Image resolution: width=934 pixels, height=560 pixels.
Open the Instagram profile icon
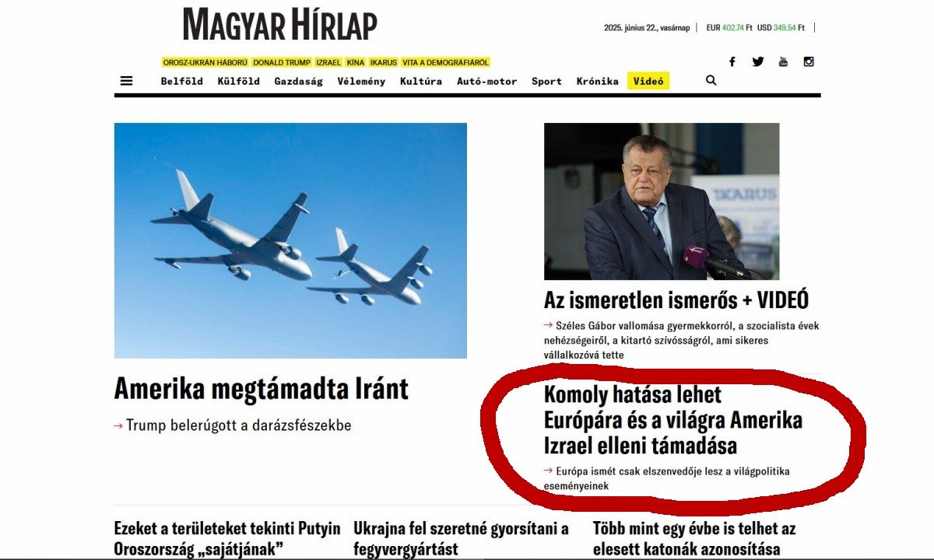(809, 61)
